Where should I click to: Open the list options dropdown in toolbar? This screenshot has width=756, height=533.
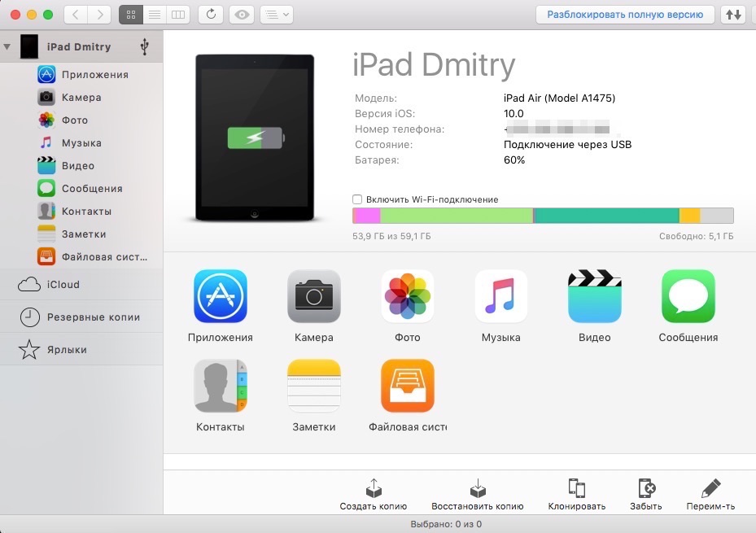coord(276,15)
